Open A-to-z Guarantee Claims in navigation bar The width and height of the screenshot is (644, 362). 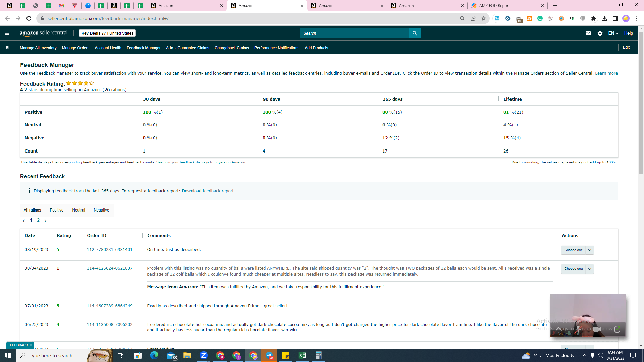point(187,48)
